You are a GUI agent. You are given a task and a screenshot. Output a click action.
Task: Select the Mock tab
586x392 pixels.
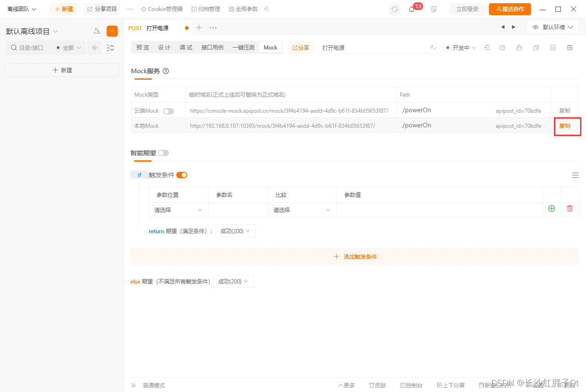point(271,48)
